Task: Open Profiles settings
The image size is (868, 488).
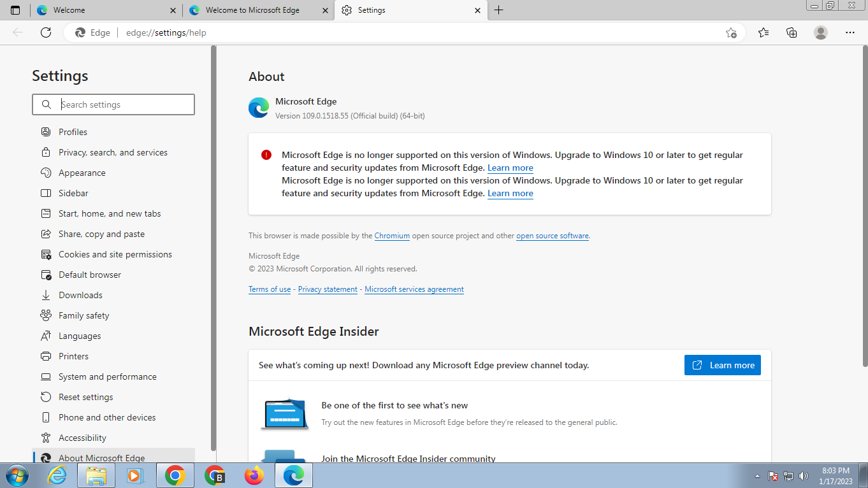Action: [113, 132]
